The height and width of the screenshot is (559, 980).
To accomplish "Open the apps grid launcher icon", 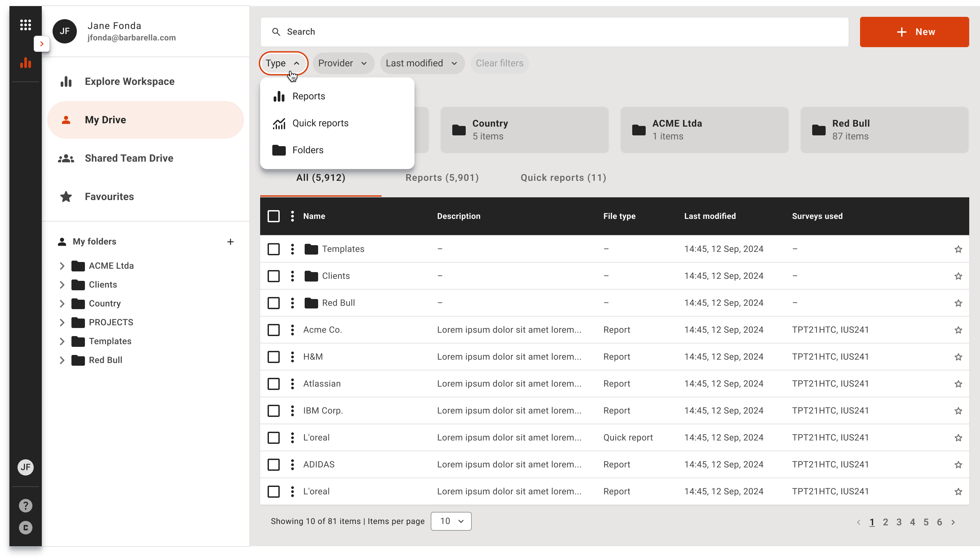I will coord(25,25).
